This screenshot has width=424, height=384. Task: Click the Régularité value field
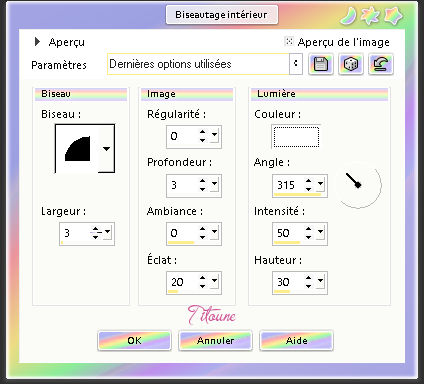pyautogui.click(x=182, y=136)
